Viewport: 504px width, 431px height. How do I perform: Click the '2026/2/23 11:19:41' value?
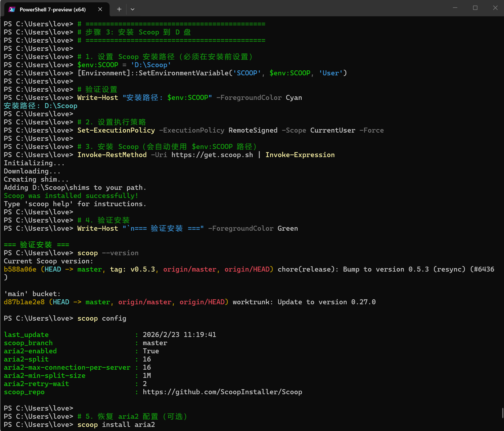point(180,335)
